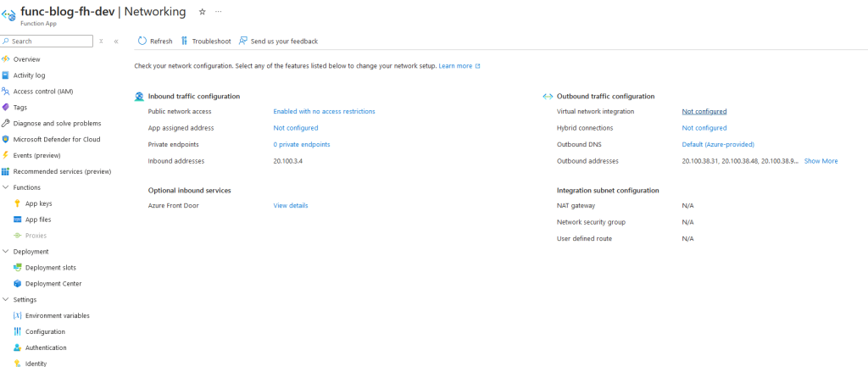Click the Recommended services grid icon
The height and width of the screenshot is (367, 868).
(6, 171)
